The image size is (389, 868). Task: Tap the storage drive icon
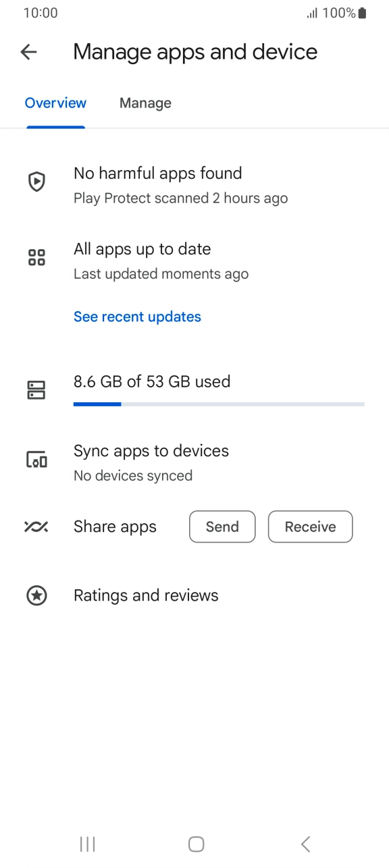36,389
